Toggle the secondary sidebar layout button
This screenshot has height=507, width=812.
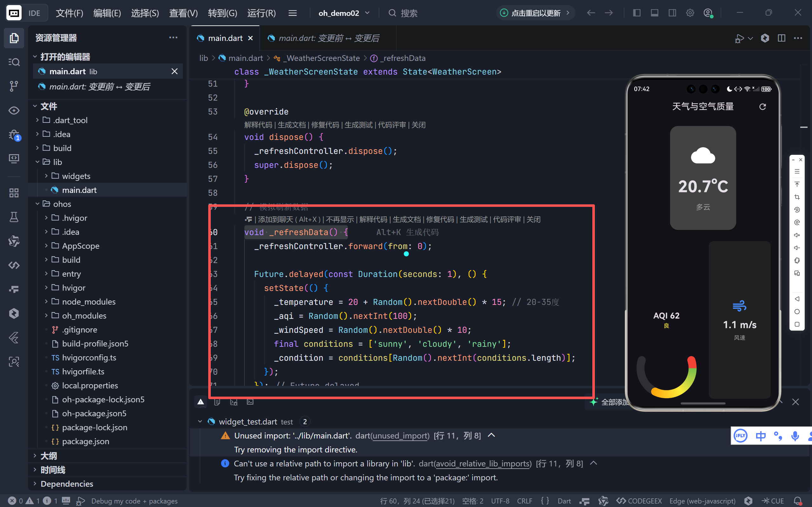[672, 13]
